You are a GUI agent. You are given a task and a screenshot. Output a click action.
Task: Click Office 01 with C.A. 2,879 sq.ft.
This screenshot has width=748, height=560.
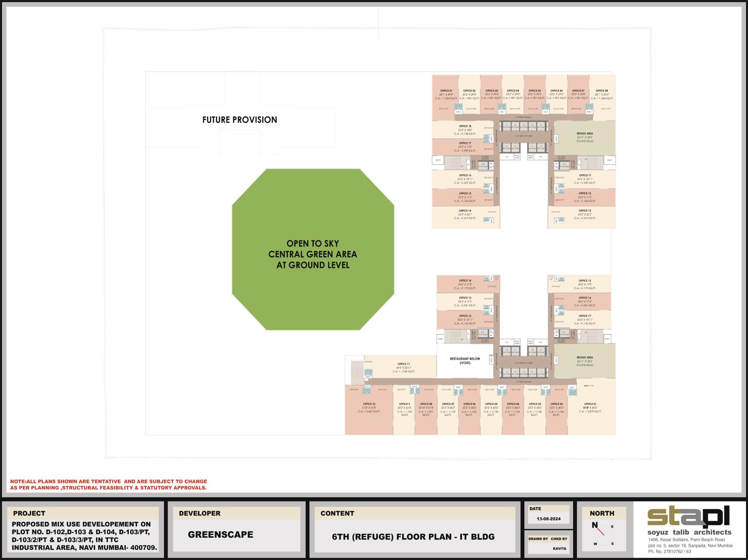591,408
